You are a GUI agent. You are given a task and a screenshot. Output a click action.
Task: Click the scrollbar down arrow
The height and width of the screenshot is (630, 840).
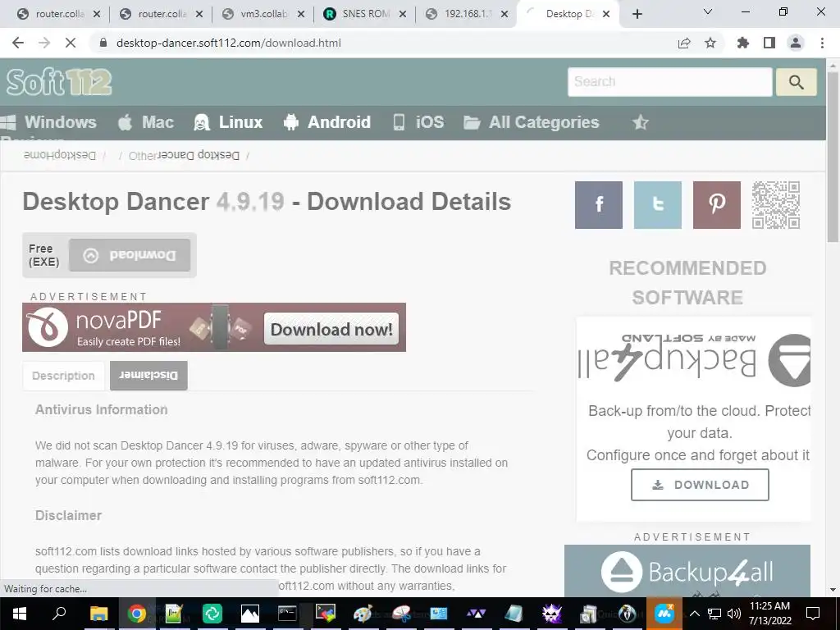click(833, 591)
